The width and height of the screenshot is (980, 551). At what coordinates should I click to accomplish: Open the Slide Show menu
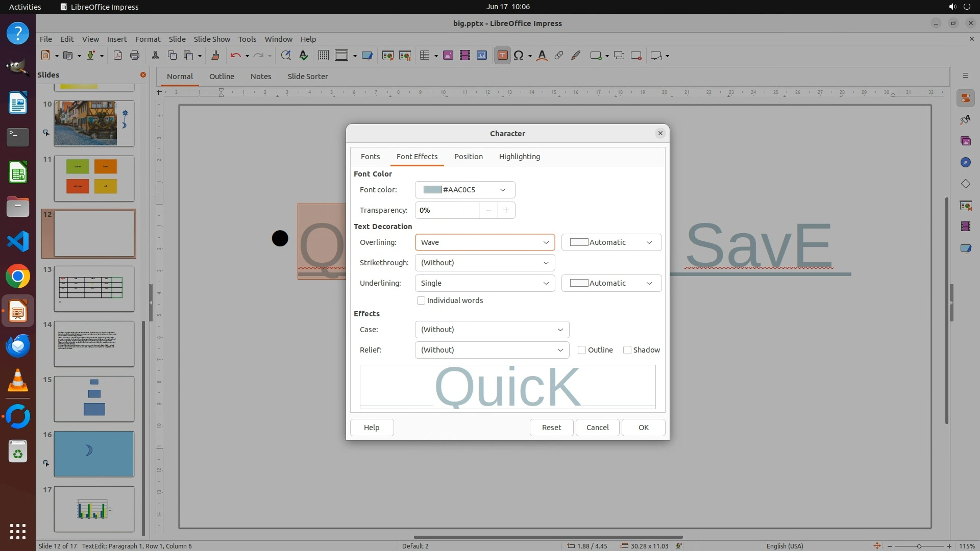pyautogui.click(x=212, y=39)
